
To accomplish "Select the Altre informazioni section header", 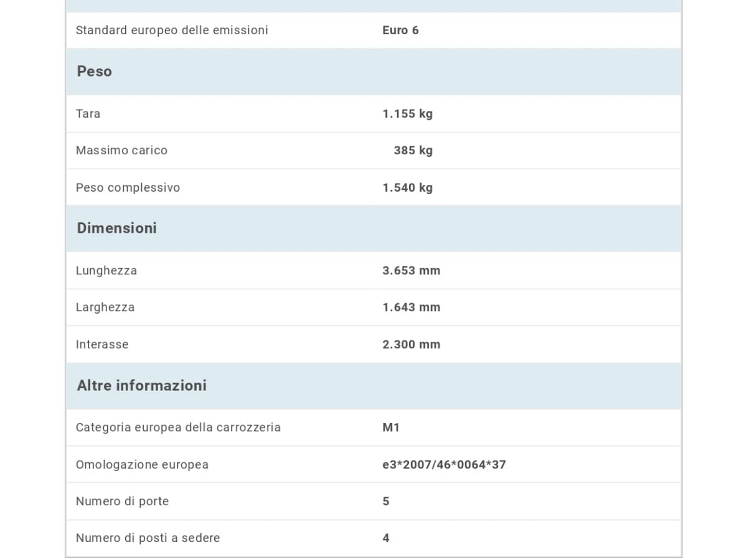I will click(374, 386).
